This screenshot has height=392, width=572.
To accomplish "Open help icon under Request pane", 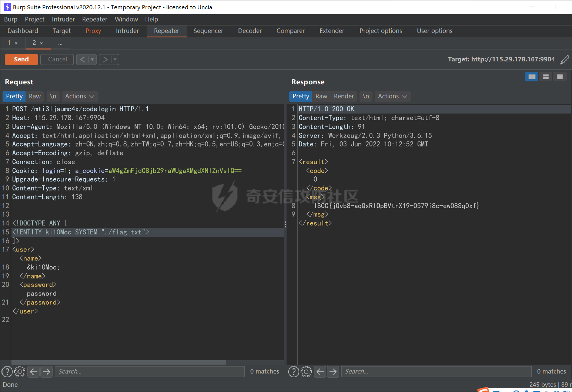I will (7, 371).
